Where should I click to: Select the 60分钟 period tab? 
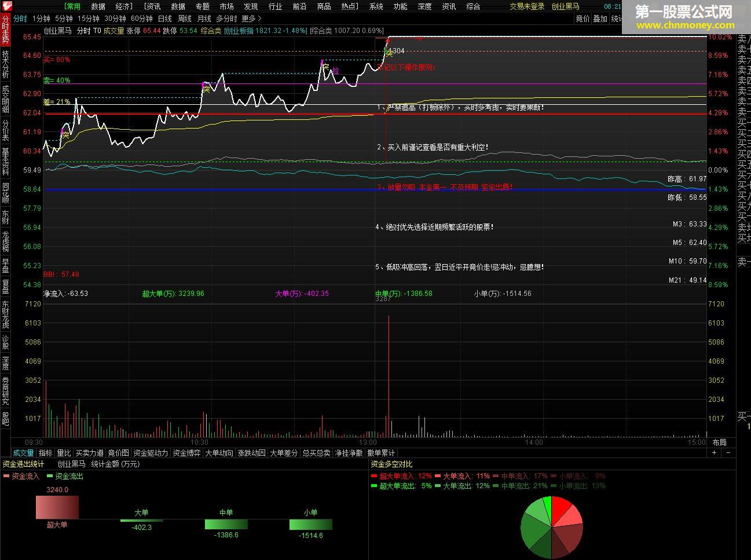142,19
